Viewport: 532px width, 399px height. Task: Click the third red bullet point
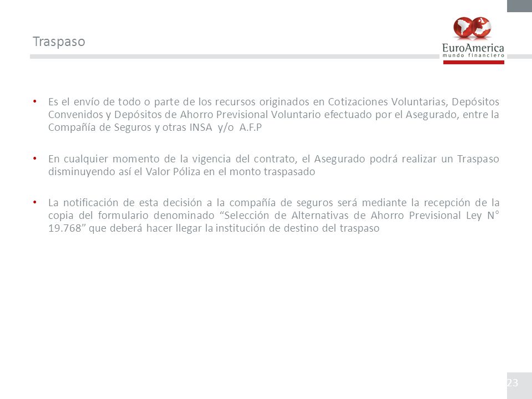[34, 202]
